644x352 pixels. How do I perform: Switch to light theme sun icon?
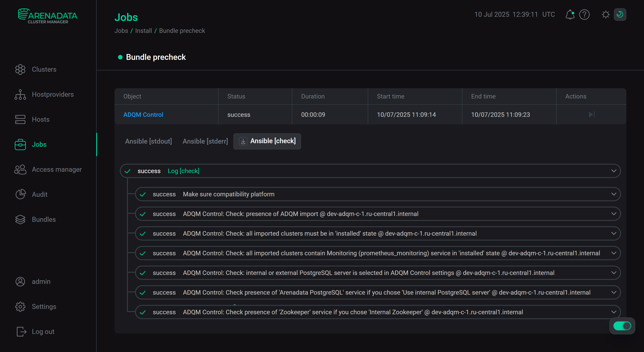click(605, 15)
